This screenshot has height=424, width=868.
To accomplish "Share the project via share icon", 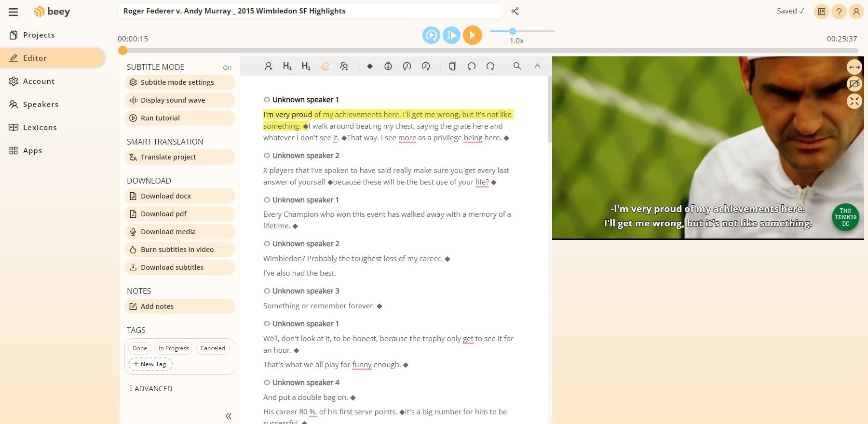I will click(515, 11).
